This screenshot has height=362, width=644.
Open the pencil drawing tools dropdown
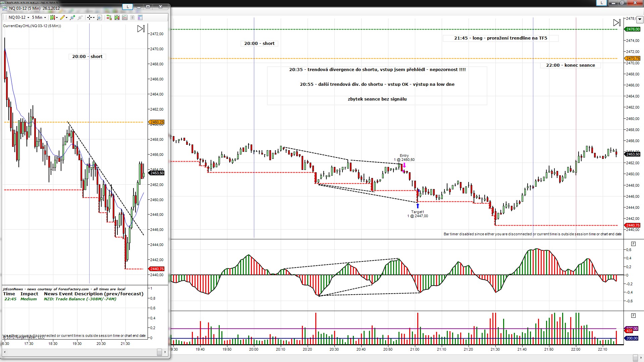[63, 17]
